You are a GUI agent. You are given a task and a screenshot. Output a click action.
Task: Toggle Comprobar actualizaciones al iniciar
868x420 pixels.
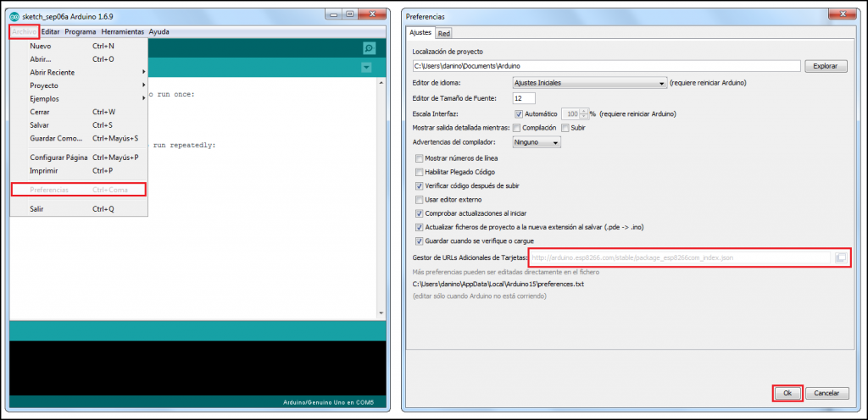(419, 213)
